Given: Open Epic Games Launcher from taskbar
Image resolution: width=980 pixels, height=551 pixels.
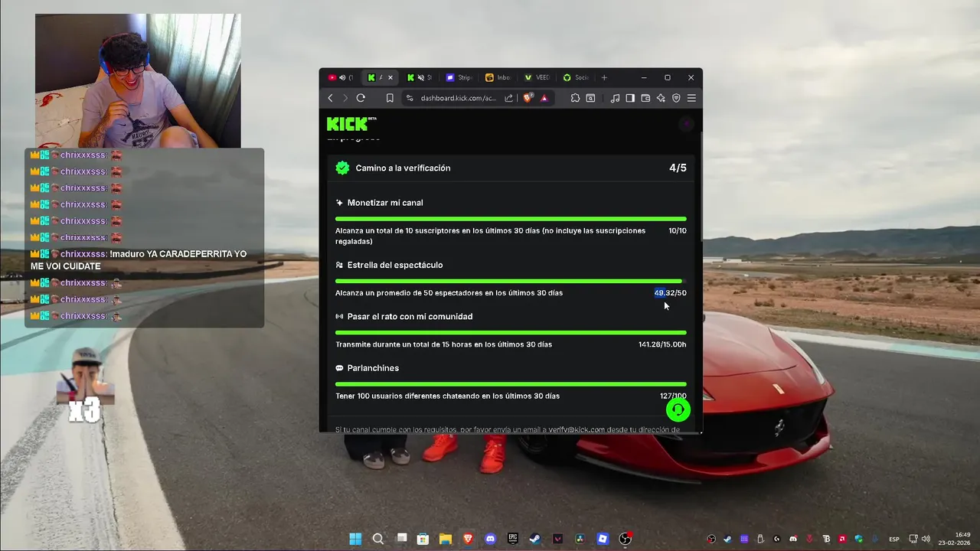Looking at the screenshot, I should (x=512, y=539).
